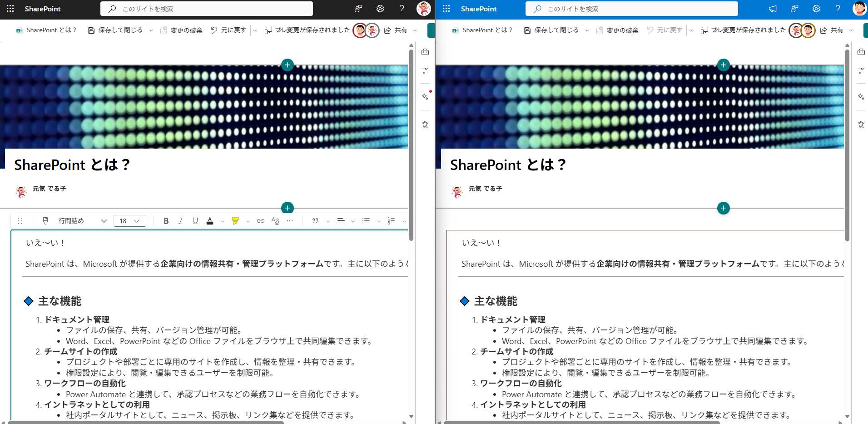Click 変更の破棄 in right window

[x=618, y=30]
